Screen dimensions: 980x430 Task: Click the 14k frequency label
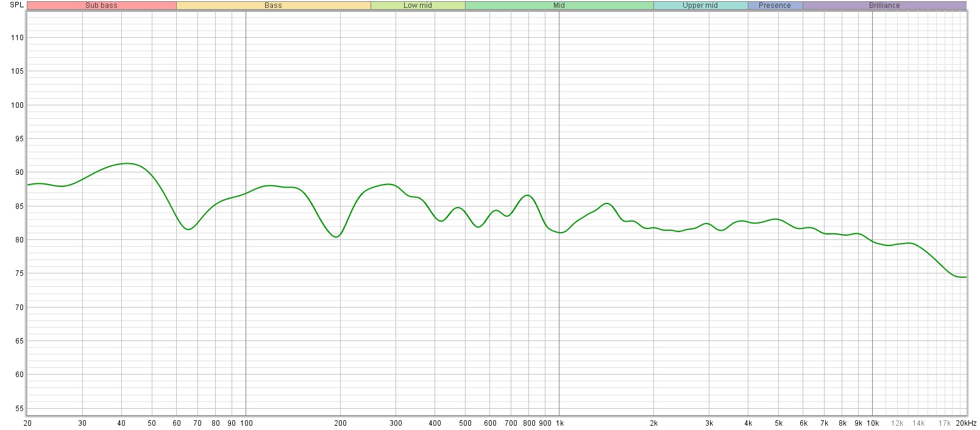(x=918, y=423)
